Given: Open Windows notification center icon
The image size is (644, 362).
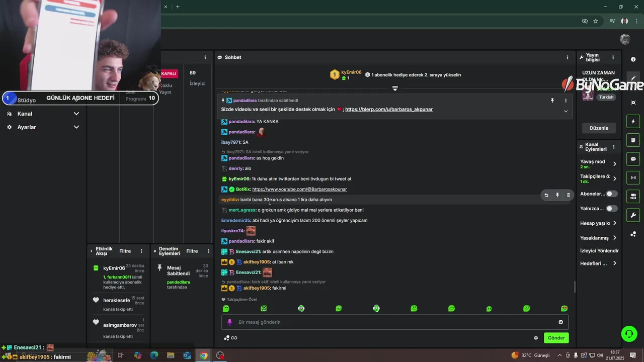Looking at the screenshot, I should [633, 355].
